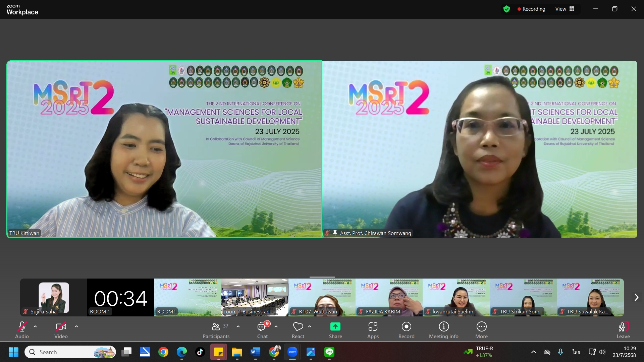Click the Record button
The height and width of the screenshot is (362, 644).
[407, 330]
